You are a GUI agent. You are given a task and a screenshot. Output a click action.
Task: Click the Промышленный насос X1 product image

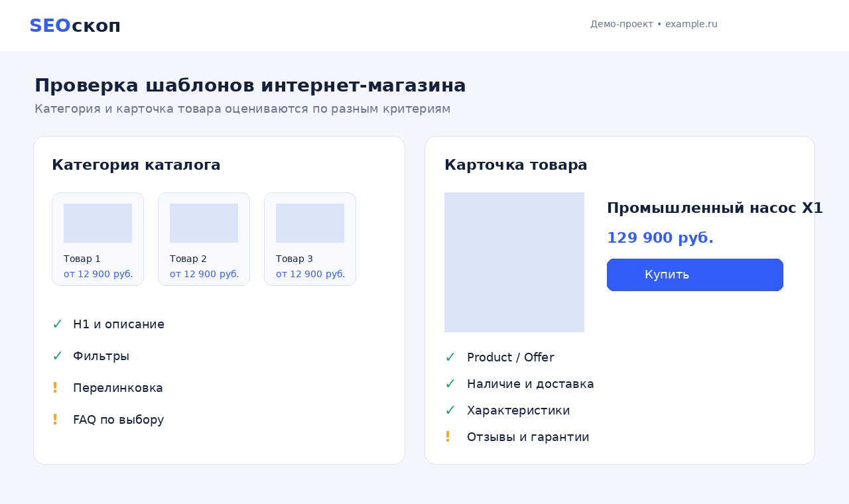[514, 262]
